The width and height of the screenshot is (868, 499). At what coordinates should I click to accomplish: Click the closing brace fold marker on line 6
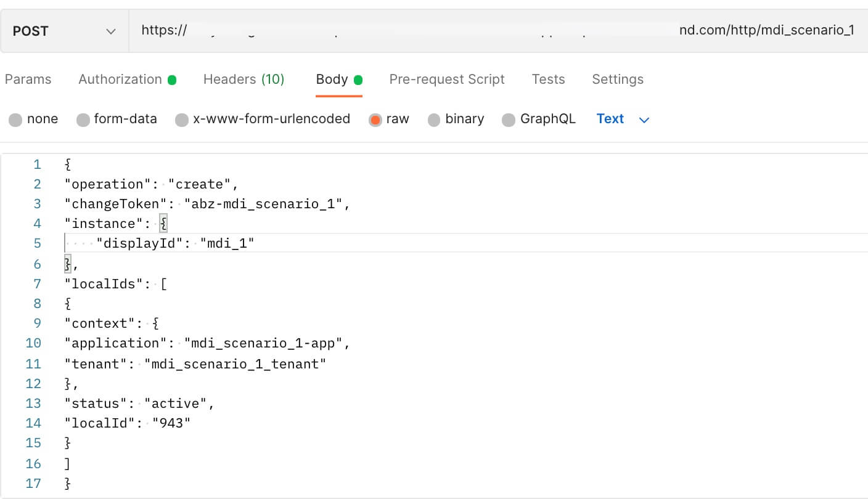(67, 264)
